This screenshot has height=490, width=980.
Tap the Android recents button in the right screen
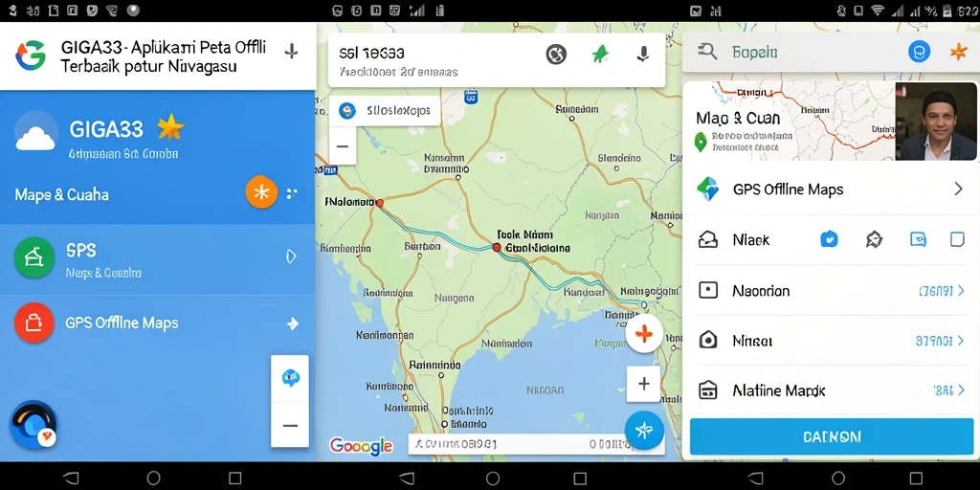916,479
